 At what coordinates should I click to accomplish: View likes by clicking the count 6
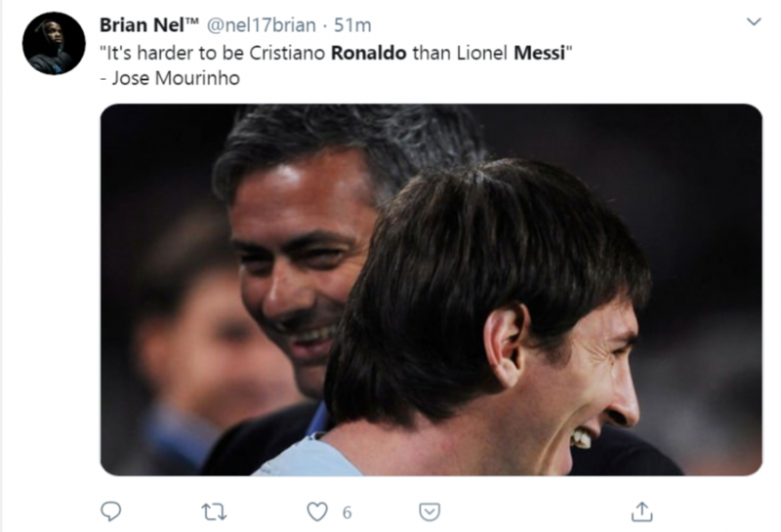pos(347,512)
